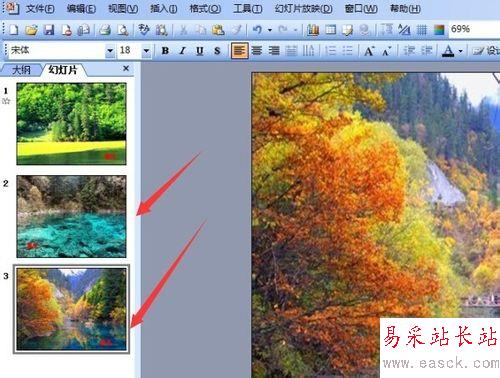The height and width of the screenshot is (378, 500).
Task: Toggle Bold formatting
Action: click(x=165, y=51)
